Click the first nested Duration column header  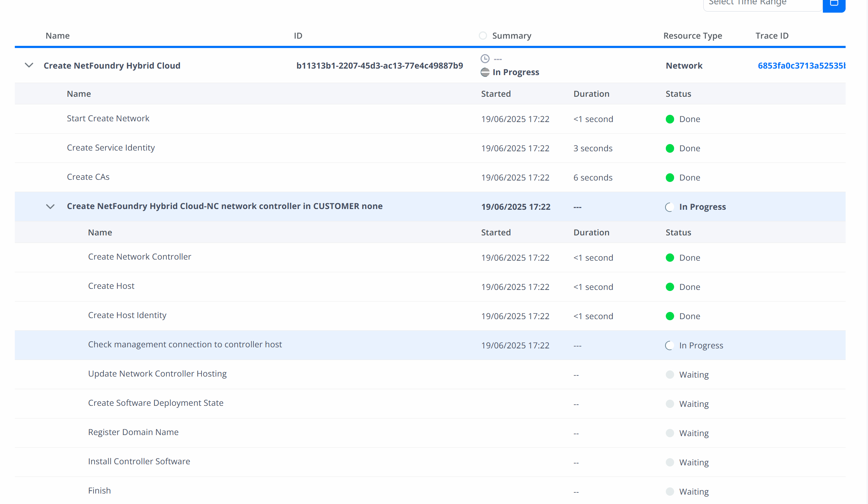(x=591, y=94)
